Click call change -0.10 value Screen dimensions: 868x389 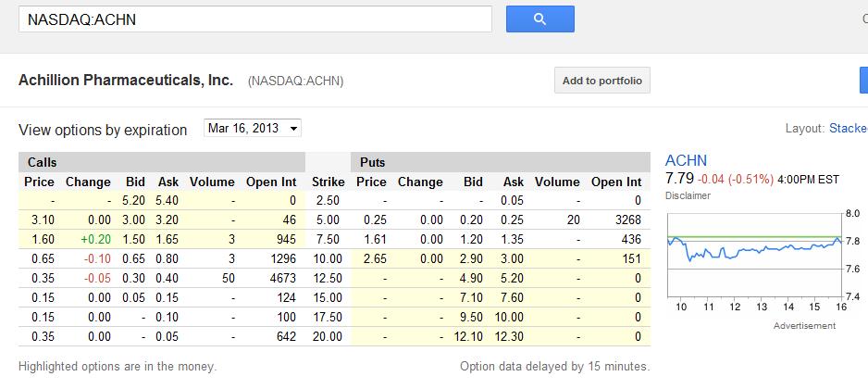coord(96,258)
